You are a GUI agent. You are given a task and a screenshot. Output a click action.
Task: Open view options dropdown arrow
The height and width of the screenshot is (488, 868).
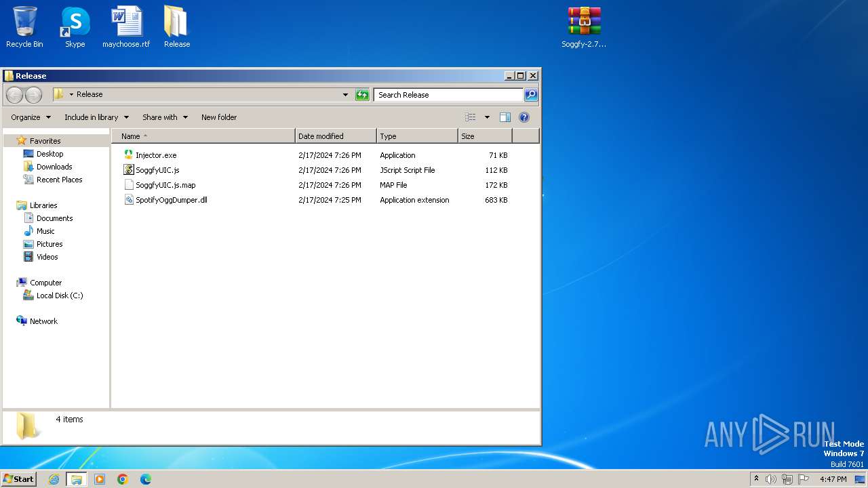pos(487,117)
